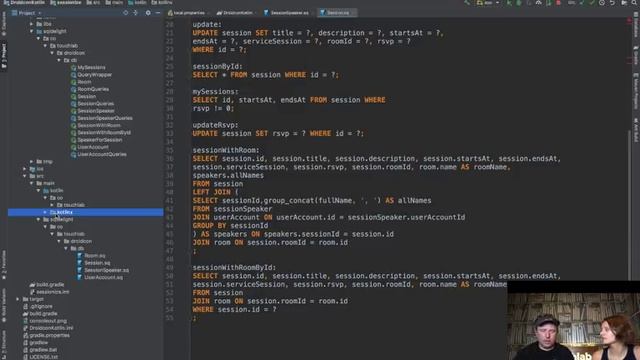Toggle the Ant Build tool window button

coord(636,130)
